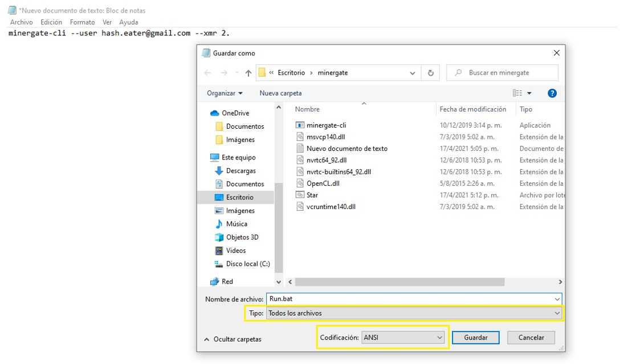Open the Ayuda menu in Bloc de notas
624x364 pixels.
click(129, 22)
